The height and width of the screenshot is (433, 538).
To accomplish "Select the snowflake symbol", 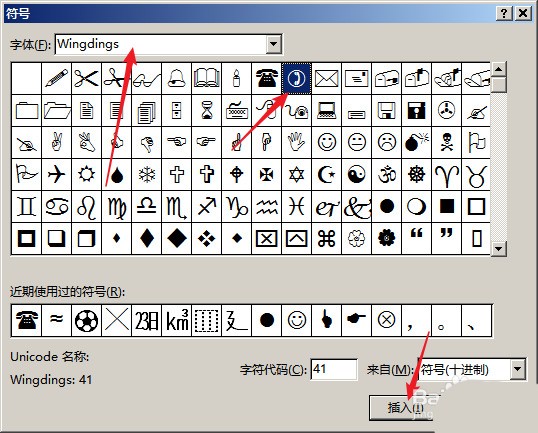I will [x=147, y=174].
